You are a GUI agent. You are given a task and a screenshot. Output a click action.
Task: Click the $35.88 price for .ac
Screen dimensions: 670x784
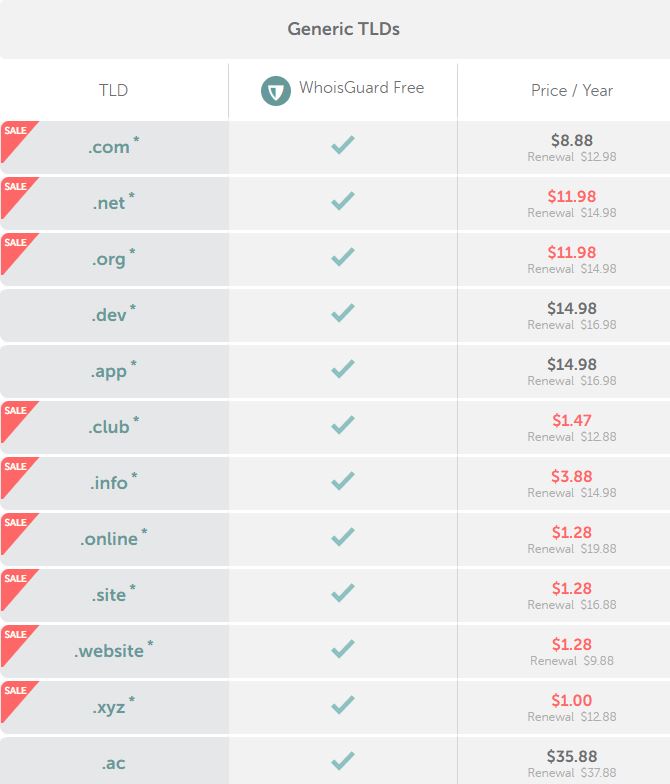pos(572,756)
